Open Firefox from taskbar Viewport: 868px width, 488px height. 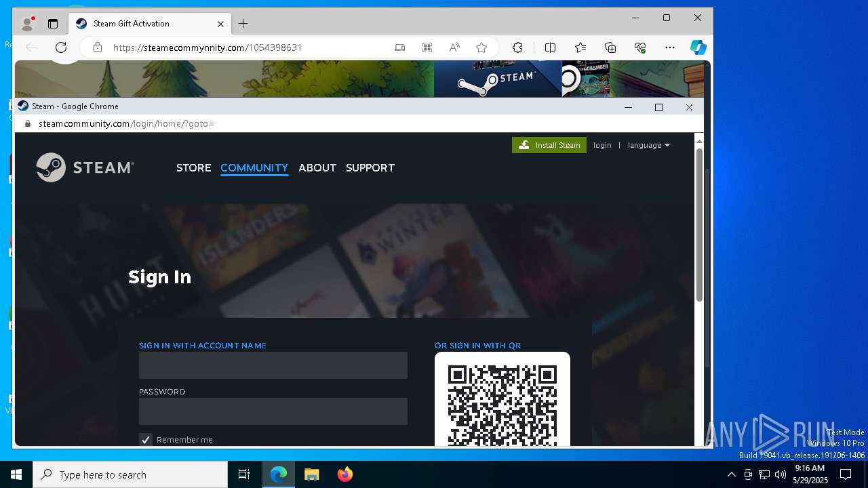345,474
